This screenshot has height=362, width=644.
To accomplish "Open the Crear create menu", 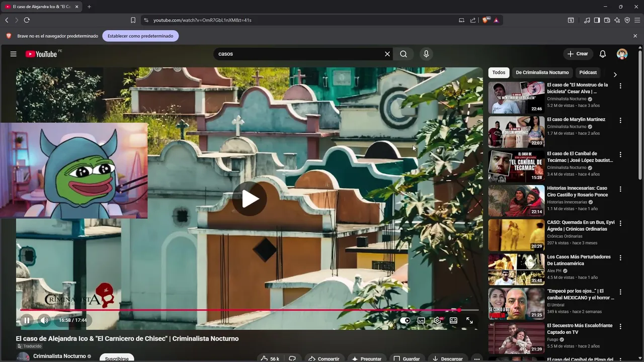I will point(578,54).
